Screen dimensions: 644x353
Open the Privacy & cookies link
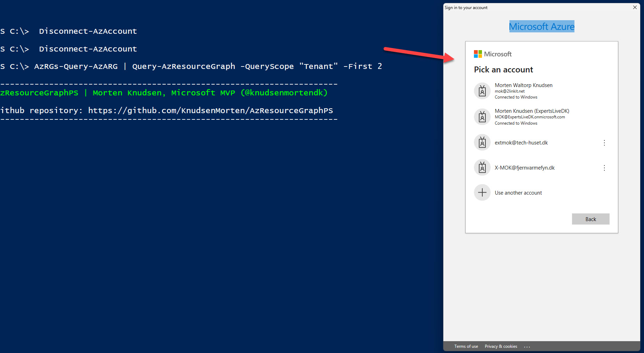pos(501,346)
